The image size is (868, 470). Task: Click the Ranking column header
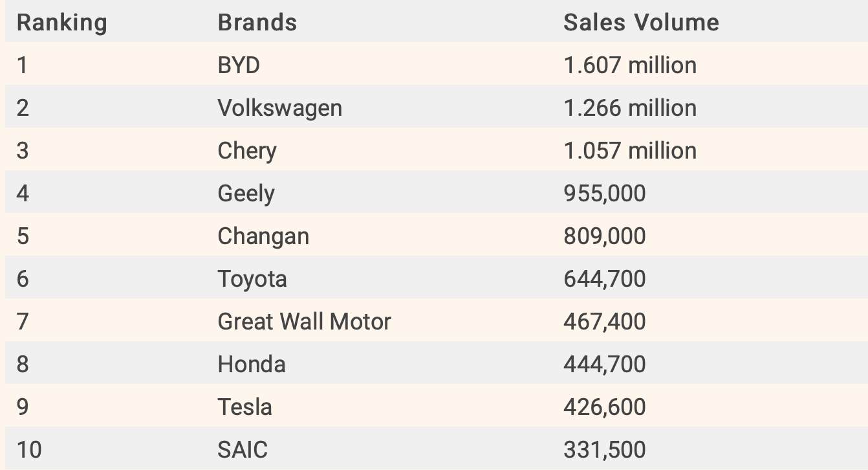click(61, 23)
